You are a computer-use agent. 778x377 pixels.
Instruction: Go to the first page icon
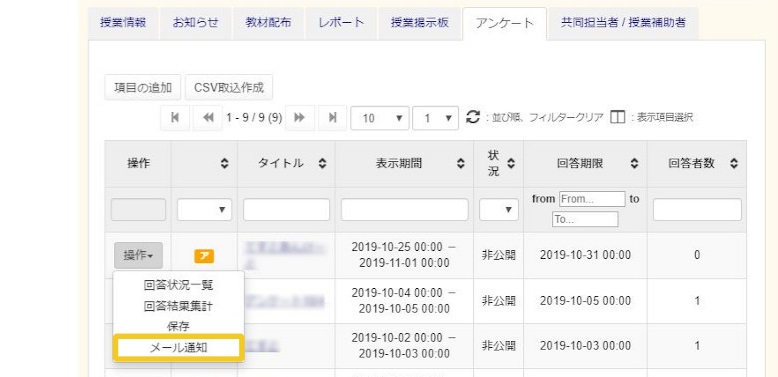[175, 118]
